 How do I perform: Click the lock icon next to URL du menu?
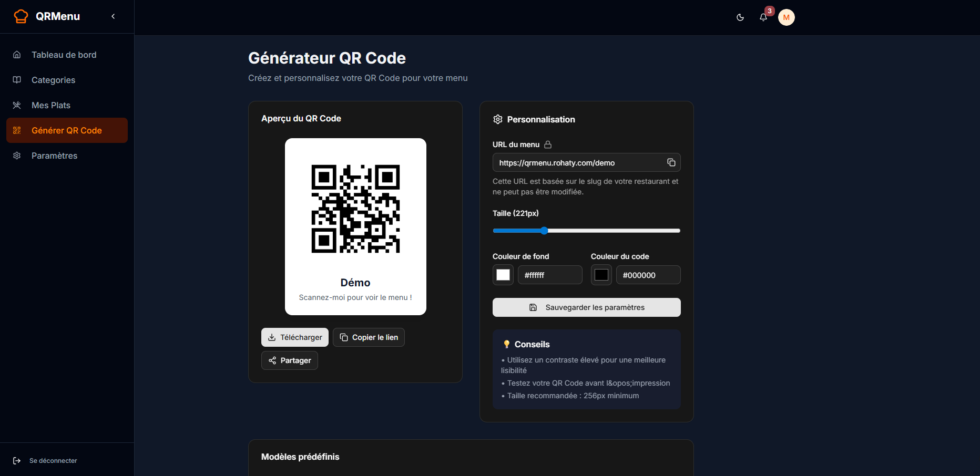coord(548,144)
